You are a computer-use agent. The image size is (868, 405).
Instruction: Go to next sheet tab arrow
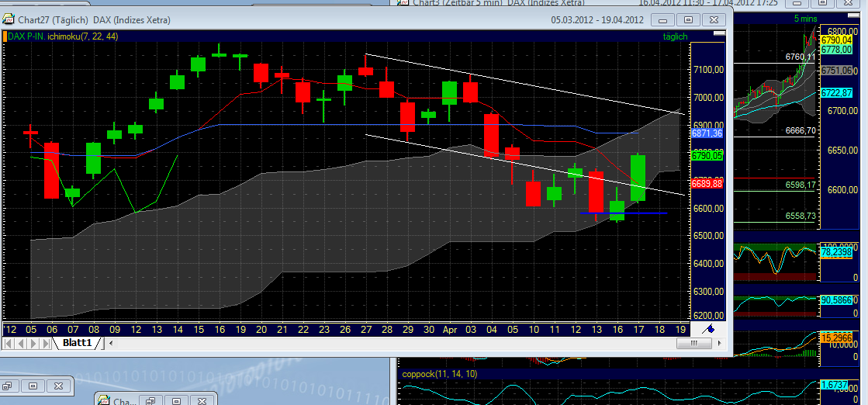click(33, 343)
